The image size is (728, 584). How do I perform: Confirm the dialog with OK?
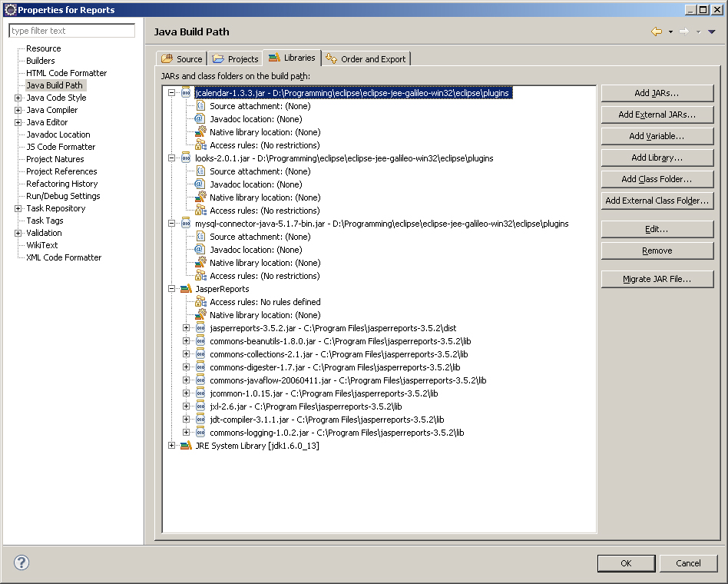[626, 563]
